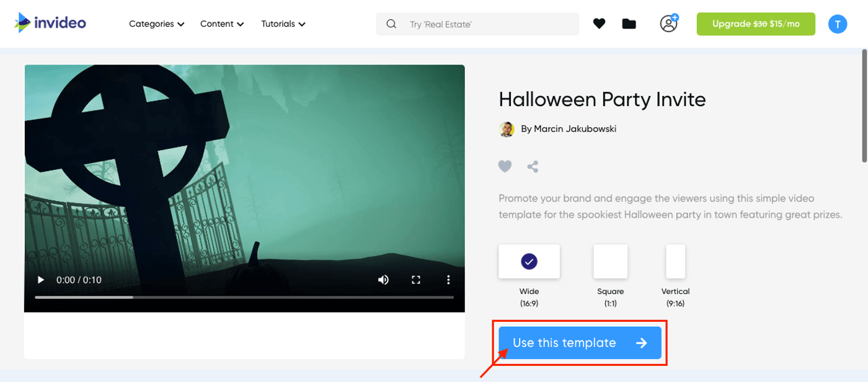Click the Upgrade $15/mo button
The width and height of the screenshot is (868, 382).
(x=756, y=24)
